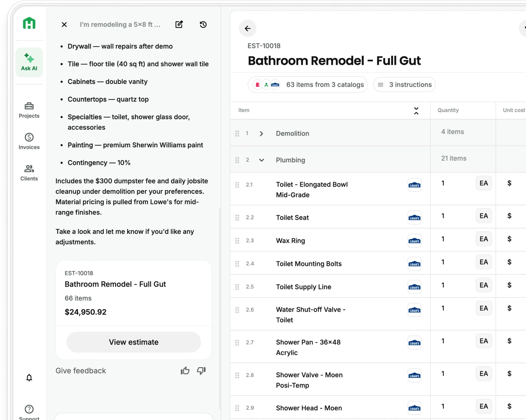This screenshot has height=420, width=526.
Task: Click the Give feedback link
Action: coord(81,370)
